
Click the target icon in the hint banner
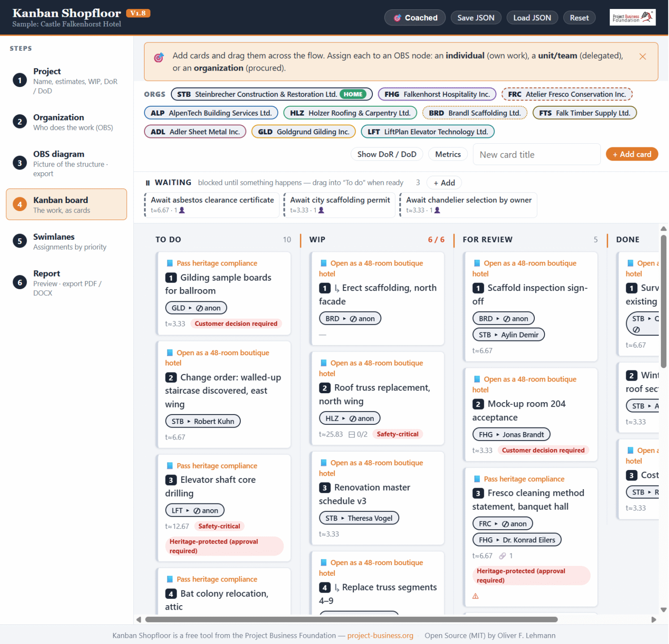click(159, 57)
